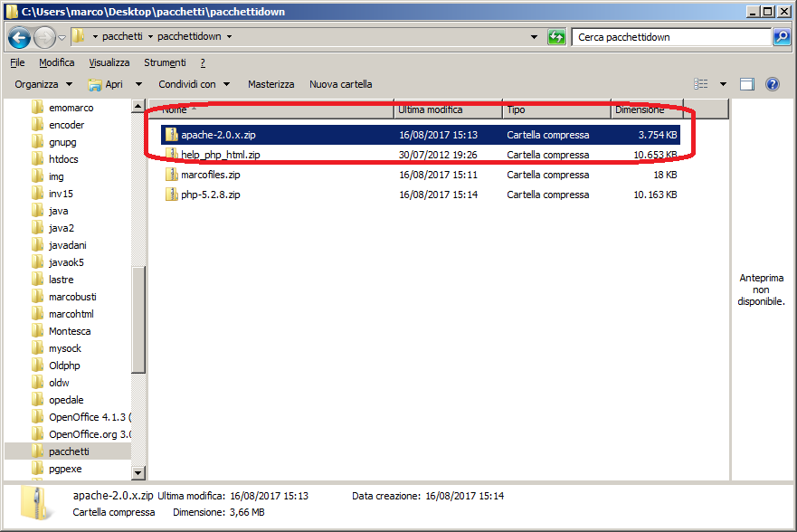Open the Modifica menu
The image size is (797, 532).
point(57,62)
